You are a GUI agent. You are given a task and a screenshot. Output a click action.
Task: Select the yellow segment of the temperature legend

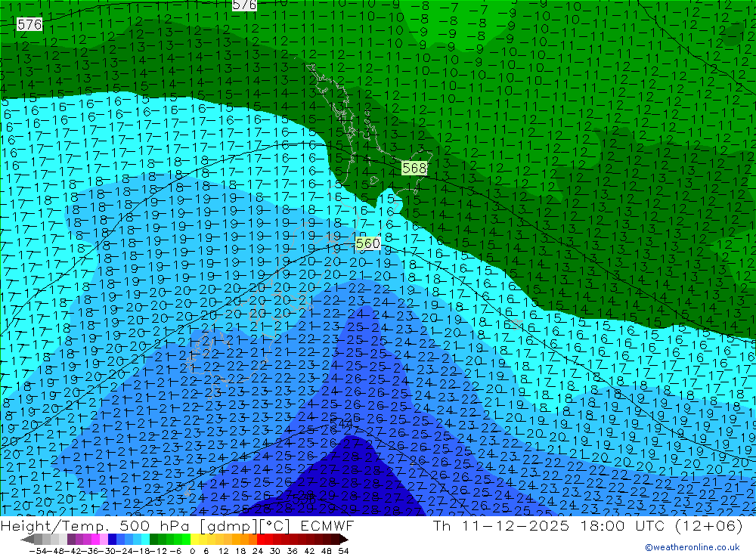pyautogui.click(x=200, y=539)
